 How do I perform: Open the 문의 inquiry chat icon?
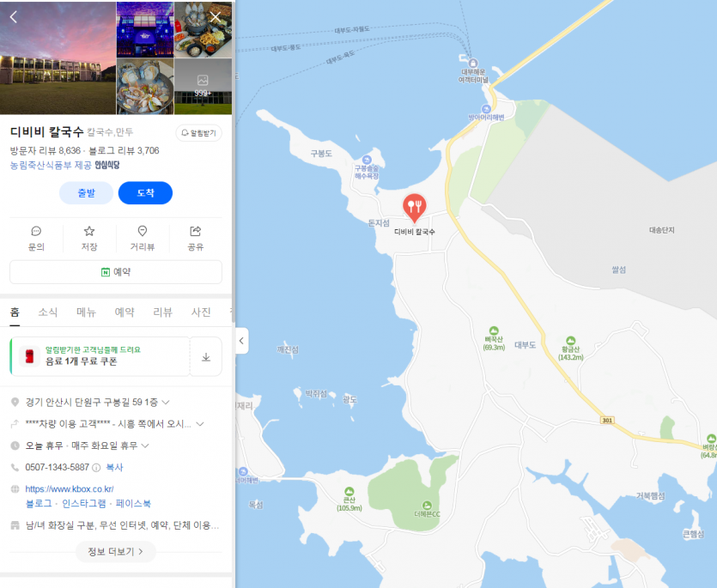tap(36, 239)
